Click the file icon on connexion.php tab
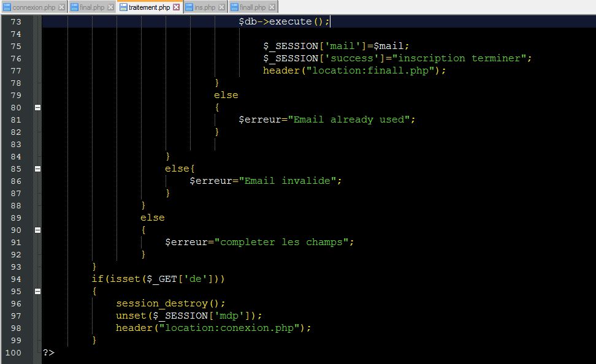This screenshot has width=596, height=364. (7, 7)
